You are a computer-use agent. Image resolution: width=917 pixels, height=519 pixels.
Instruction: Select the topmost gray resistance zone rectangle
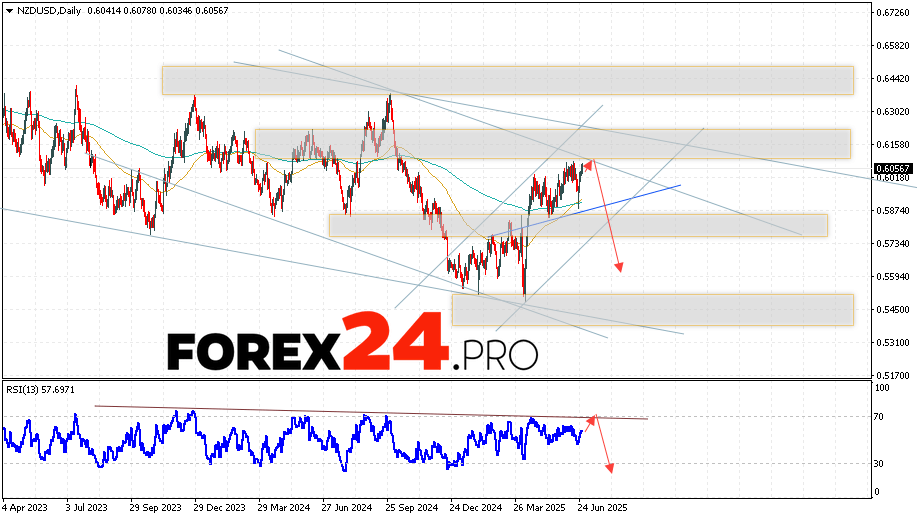click(507, 80)
